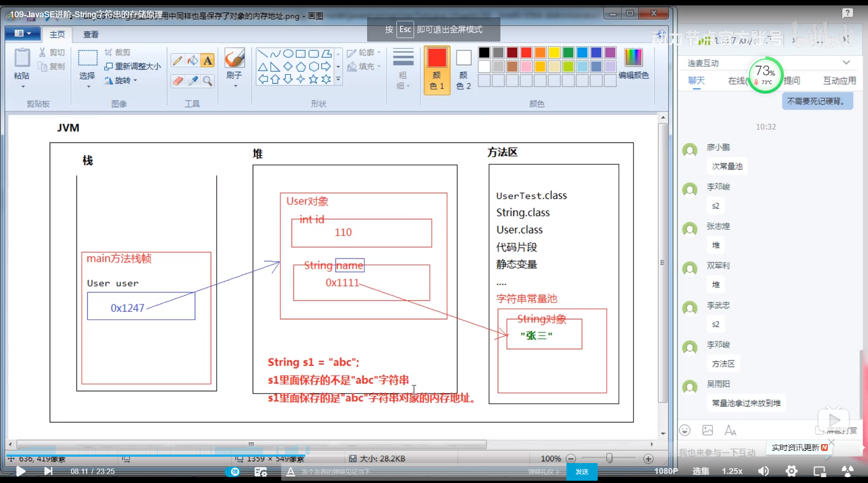Open the 填充 fill dropdown
Viewport: 868px width, 483px height.
coord(364,66)
